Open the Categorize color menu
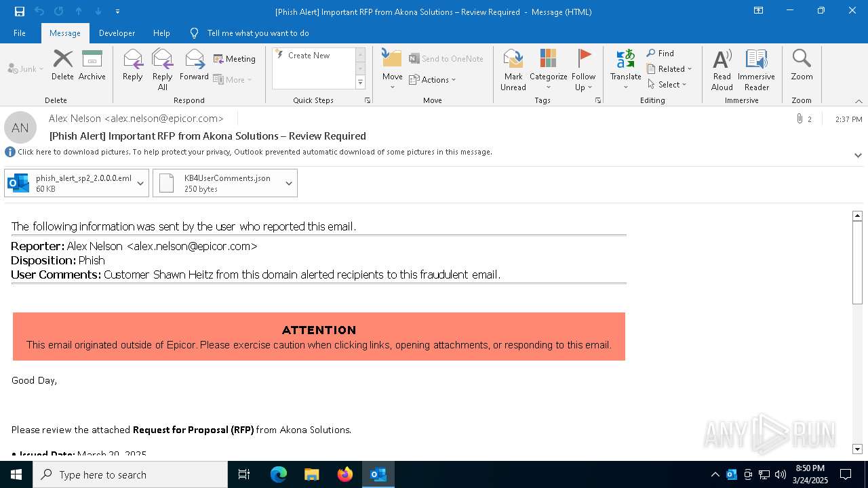The height and width of the screenshot is (488, 868). [549, 70]
